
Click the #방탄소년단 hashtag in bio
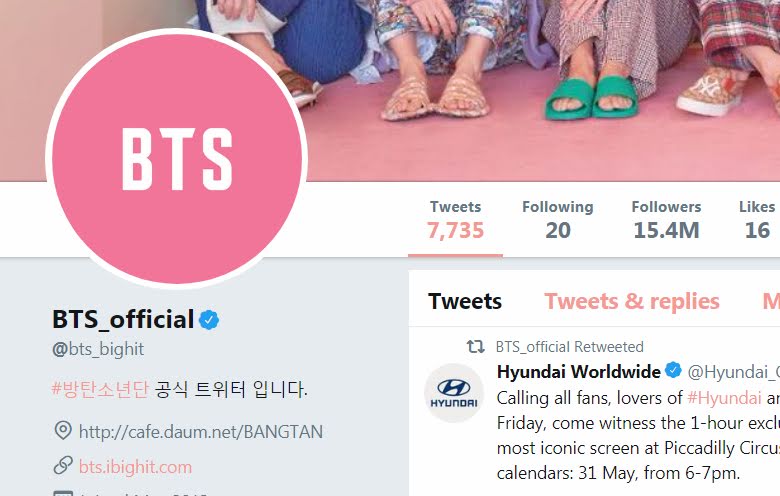[100, 389]
